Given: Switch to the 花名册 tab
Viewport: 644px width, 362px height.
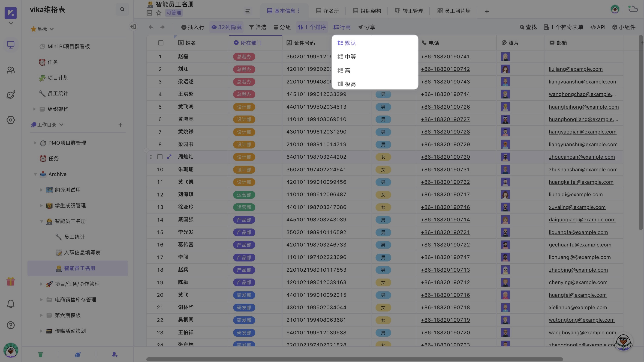Looking at the screenshot, I should tap(327, 11).
